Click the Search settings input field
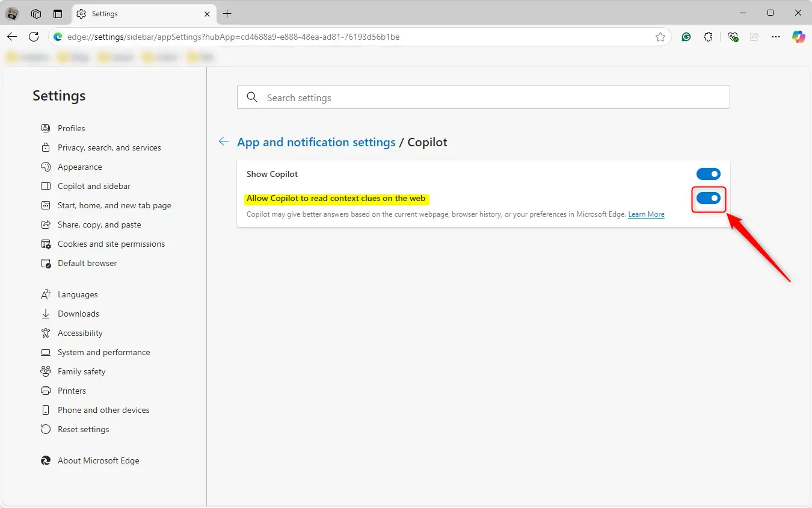The image size is (812, 508). pyautogui.click(x=483, y=98)
